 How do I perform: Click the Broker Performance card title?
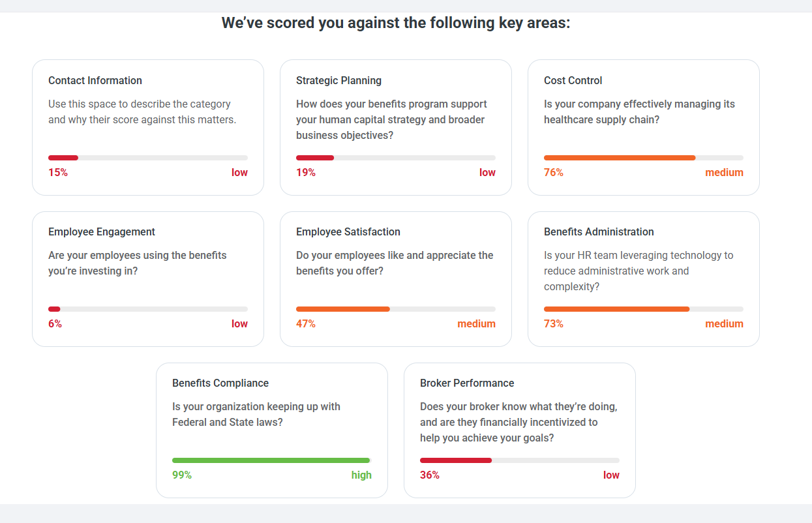(467, 383)
